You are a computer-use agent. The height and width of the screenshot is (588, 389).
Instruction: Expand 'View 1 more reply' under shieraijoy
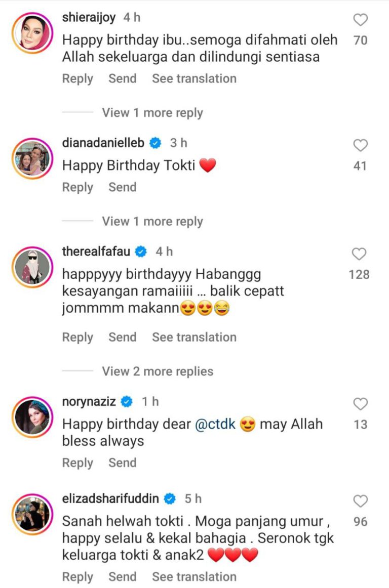152,112
